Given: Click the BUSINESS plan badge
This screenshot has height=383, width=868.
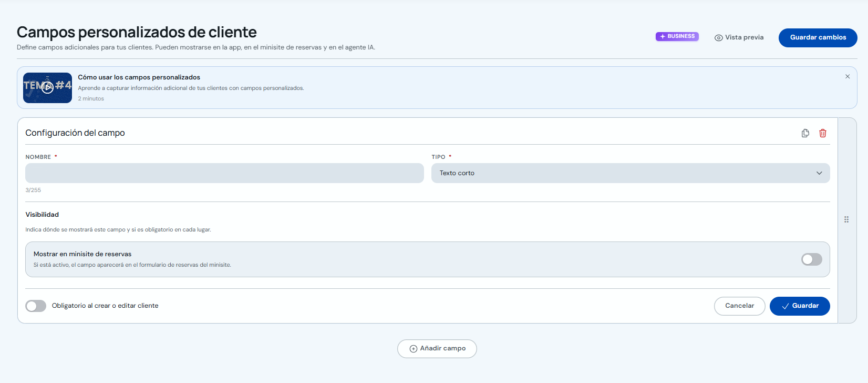Looking at the screenshot, I should [677, 36].
